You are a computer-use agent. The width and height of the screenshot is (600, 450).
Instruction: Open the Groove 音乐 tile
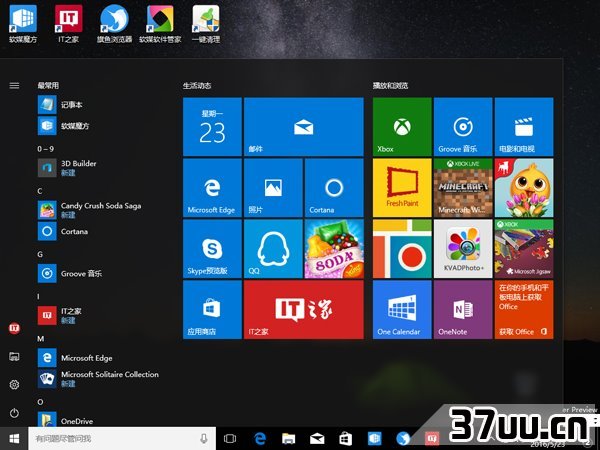coord(463,127)
